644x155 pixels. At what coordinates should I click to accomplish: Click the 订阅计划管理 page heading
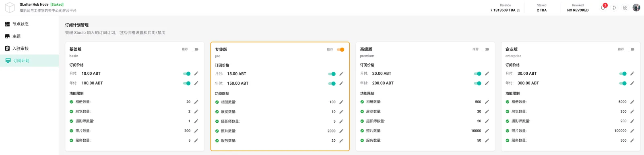coord(77,25)
